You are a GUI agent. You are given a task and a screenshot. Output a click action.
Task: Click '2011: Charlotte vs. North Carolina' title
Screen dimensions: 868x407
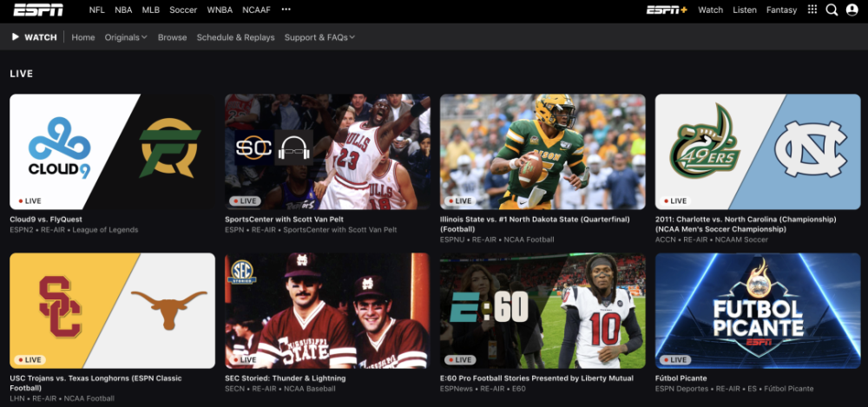pos(746,224)
